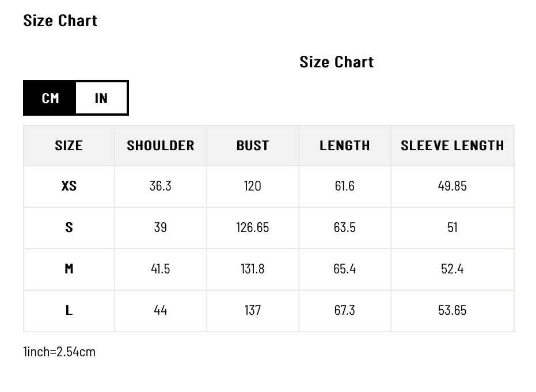Click the SLEEVE LENGTH column header

(x=453, y=146)
